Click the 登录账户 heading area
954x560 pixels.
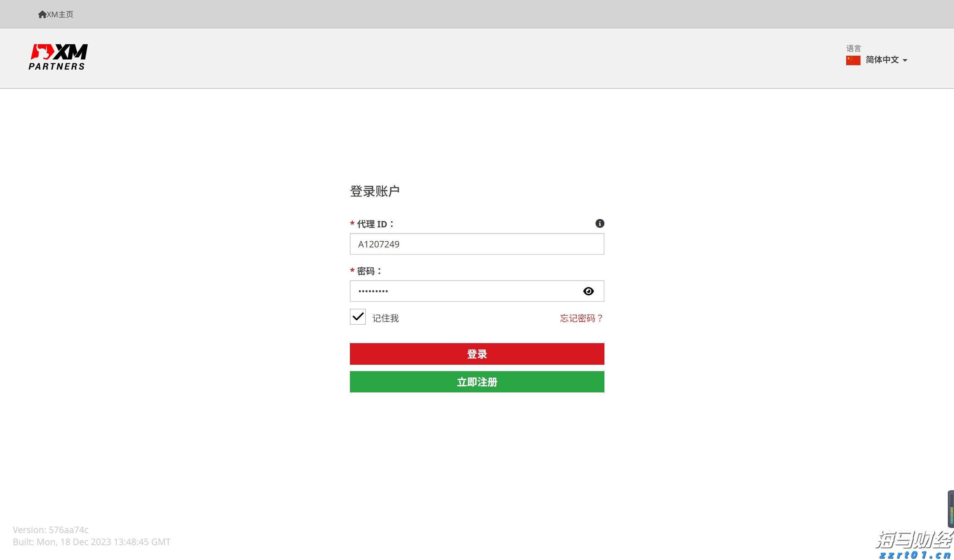(375, 190)
